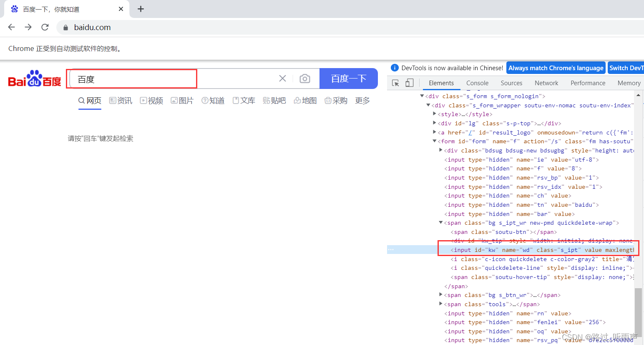Expand the span class tools node
Screen dimensions: 644x345
click(x=441, y=304)
